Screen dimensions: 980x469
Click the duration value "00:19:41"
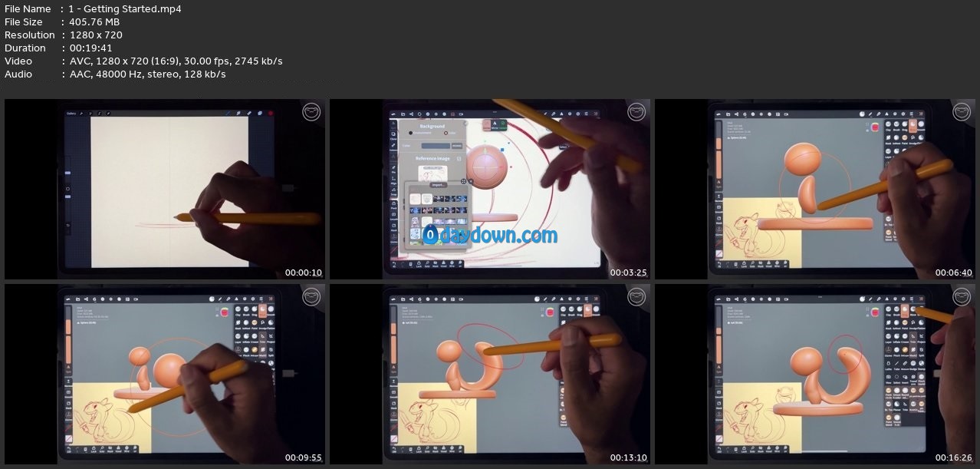[x=90, y=48]
